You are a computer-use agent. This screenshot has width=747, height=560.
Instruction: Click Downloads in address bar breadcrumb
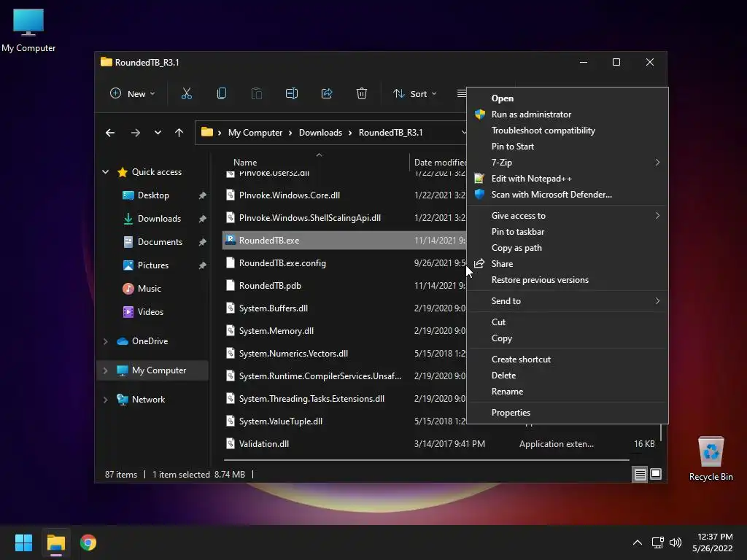coord(321,133)
